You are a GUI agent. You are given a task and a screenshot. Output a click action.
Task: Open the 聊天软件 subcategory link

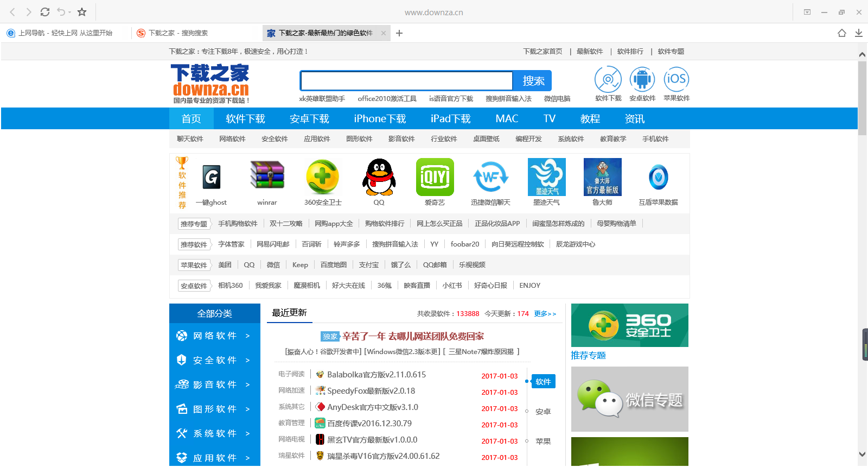190,139
